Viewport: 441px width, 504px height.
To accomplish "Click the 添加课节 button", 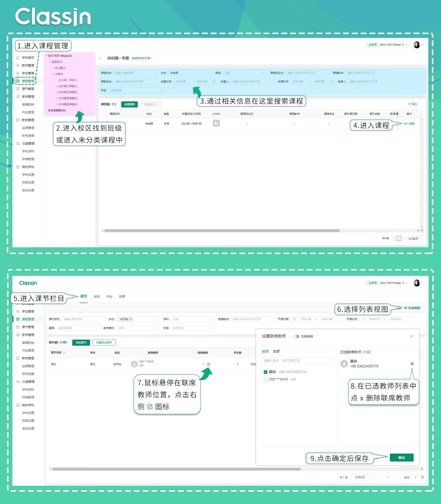I will [81, 342].
